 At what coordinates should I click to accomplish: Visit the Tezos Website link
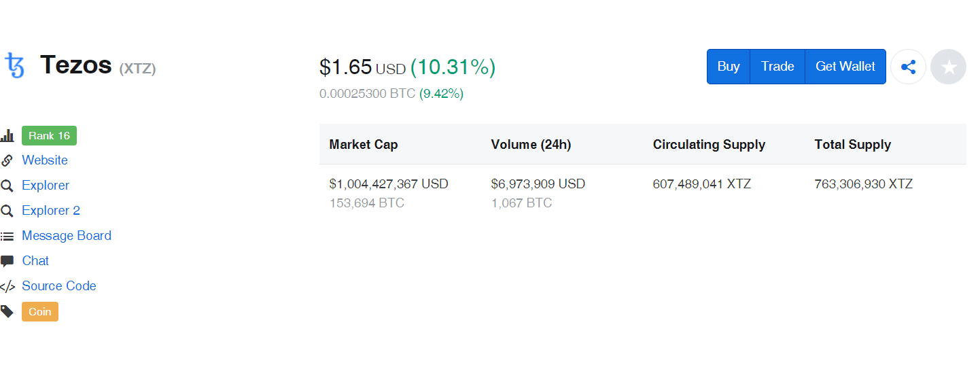click(45, 160)
